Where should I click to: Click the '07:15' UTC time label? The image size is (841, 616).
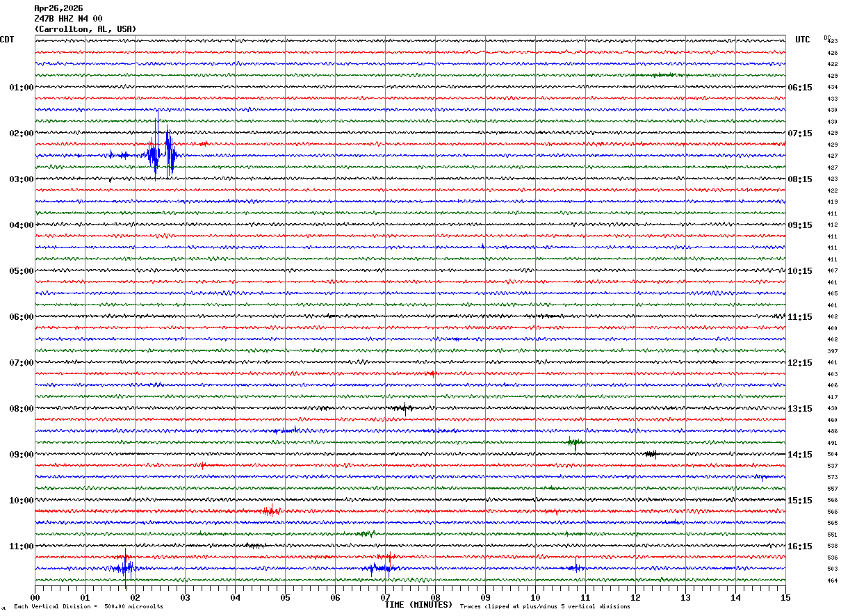(800, 133)
